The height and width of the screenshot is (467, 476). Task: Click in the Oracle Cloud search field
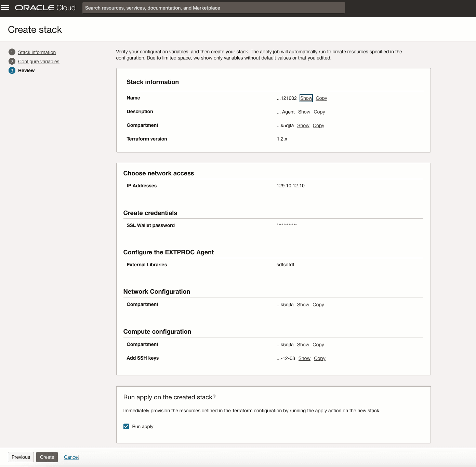[213, 8]
